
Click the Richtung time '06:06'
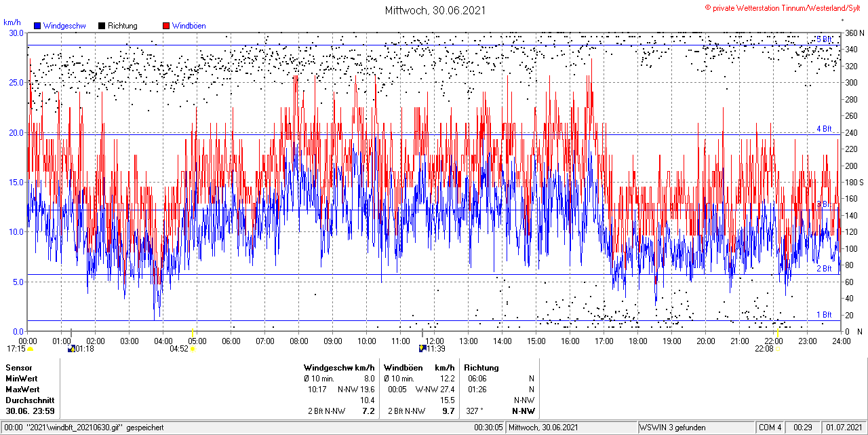click(x=477, y=379)
